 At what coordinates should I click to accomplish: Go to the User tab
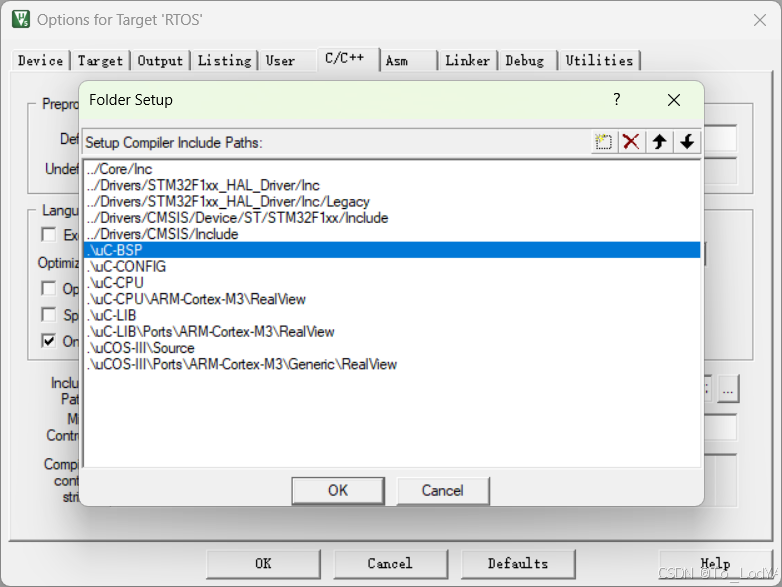[280, 61]
